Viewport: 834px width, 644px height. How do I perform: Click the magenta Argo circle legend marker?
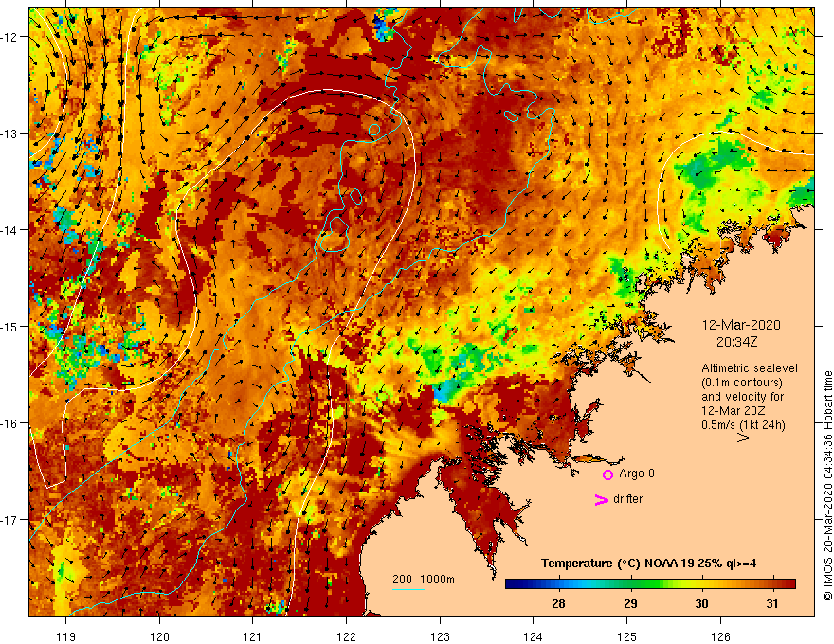[x=607, y=474]
